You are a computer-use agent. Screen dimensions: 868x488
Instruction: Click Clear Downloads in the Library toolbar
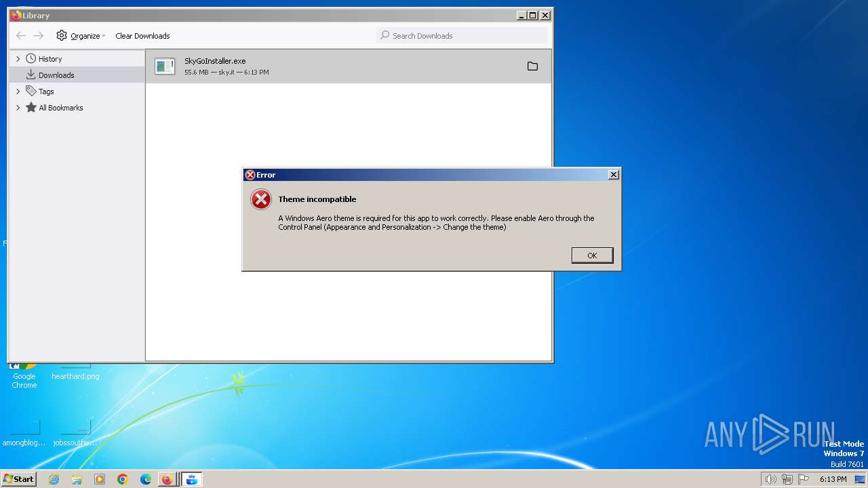[x=142, y=36]
